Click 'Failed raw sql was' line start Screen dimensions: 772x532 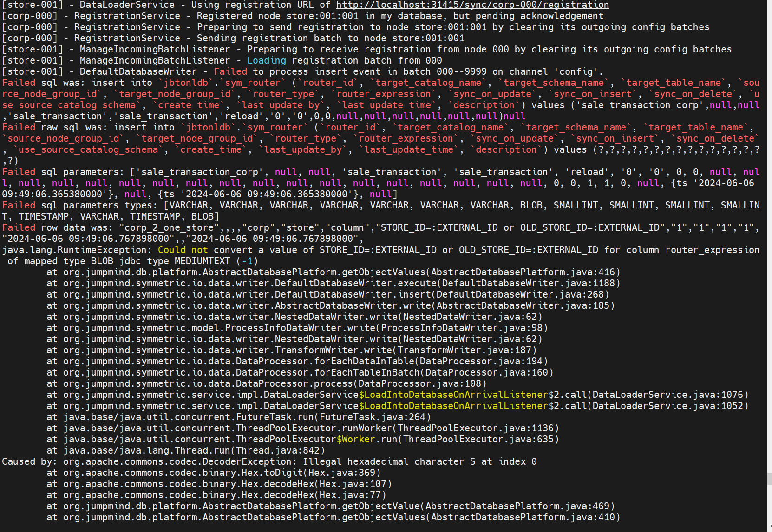tap(19, 128)
